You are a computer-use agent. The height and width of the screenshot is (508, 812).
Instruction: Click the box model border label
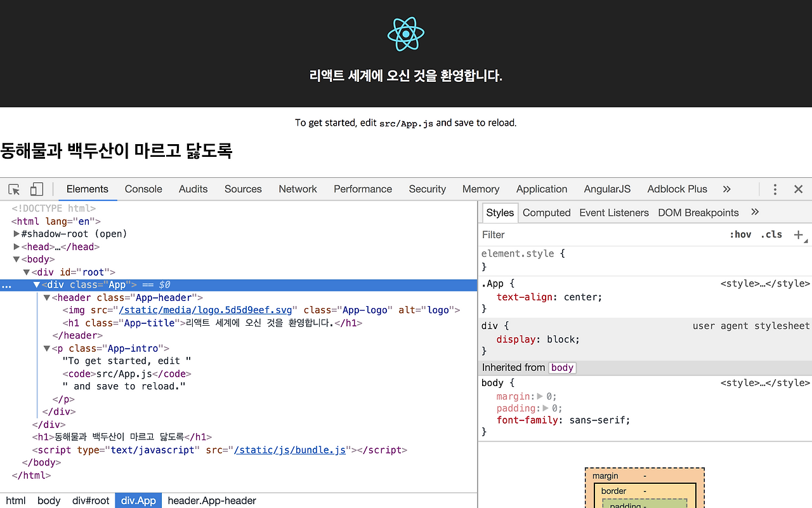613,491
